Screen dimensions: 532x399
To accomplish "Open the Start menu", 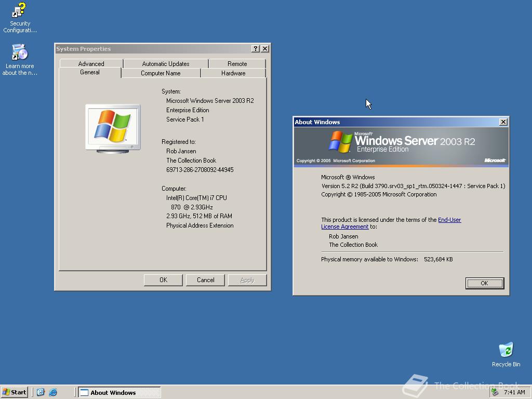I will [15, 392].
